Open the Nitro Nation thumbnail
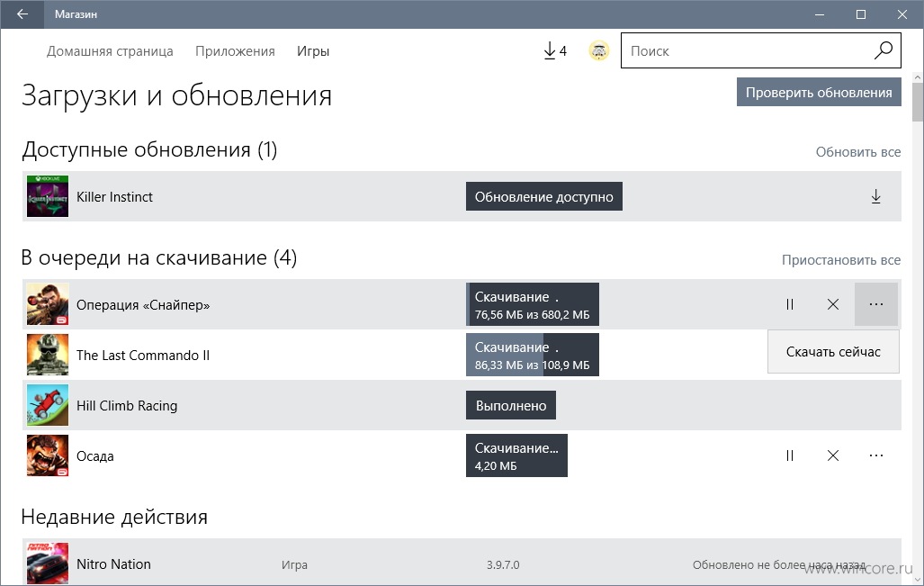 coord(48,563)
